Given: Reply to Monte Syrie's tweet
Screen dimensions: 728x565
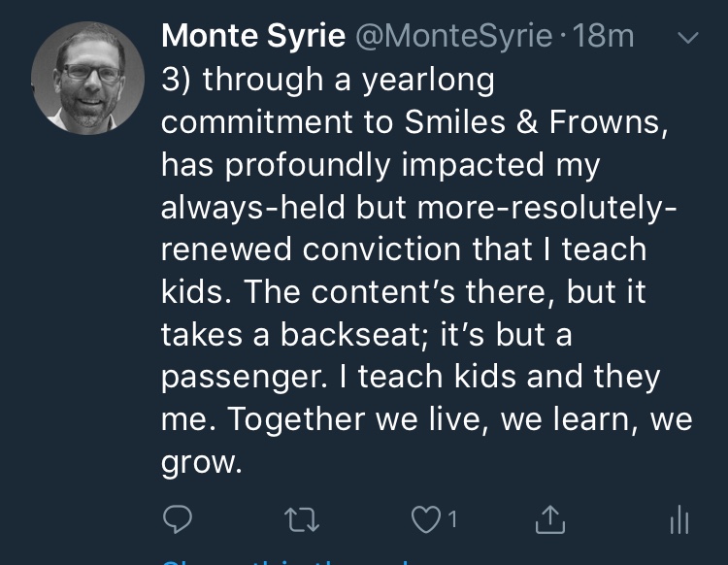Looking at the screenshot, I should pyautogui.click(x=176, y=521).
